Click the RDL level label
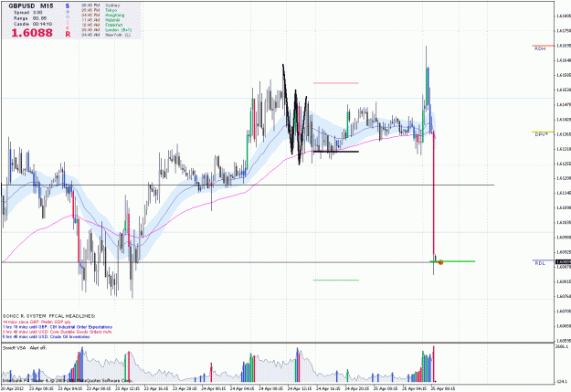This screenshot has height=392, width=571. pos(540,263)
